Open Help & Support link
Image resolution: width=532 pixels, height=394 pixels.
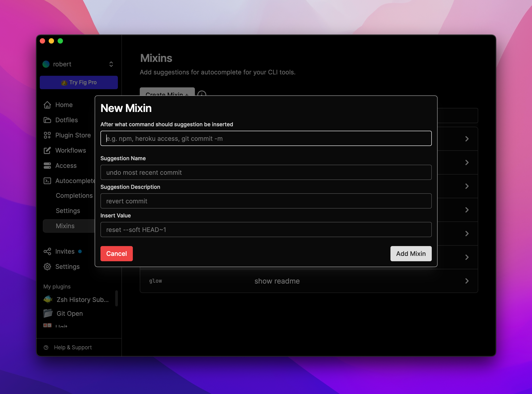click(73, 348)
